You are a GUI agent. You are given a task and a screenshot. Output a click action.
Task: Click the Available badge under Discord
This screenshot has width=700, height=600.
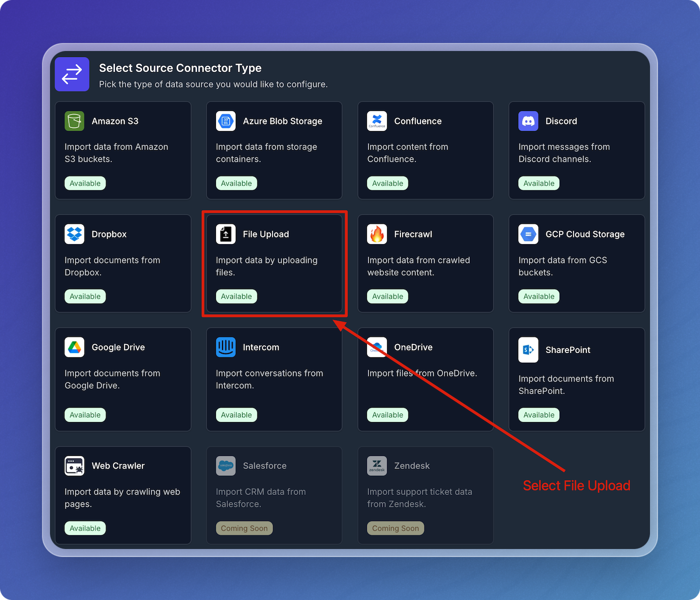pyautogui.click(x=539, y=183)
